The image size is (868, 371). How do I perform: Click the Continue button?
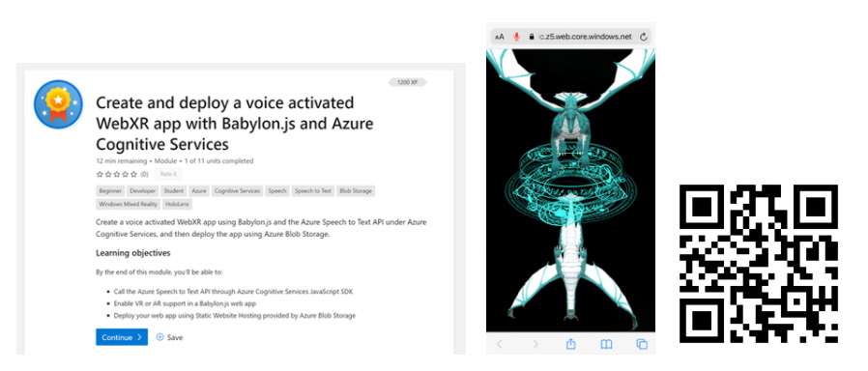tap(122, 337)
